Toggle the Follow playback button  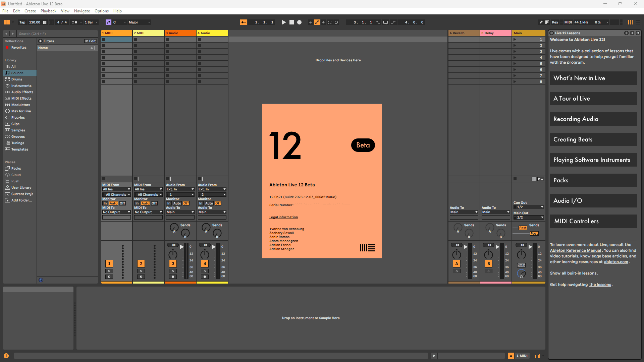click(x=243, y=22)
